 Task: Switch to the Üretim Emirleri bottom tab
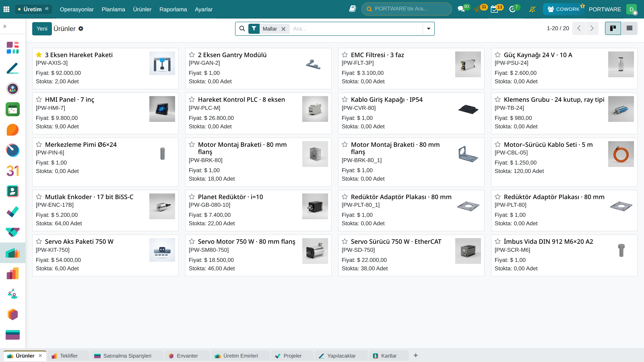(240, 356)
